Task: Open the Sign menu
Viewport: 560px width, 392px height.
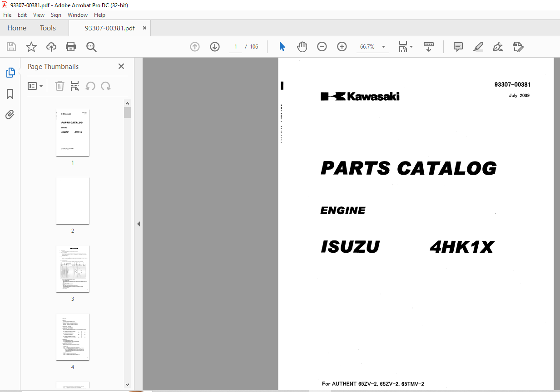Action: pyautogui.click(x=56, y=15)
